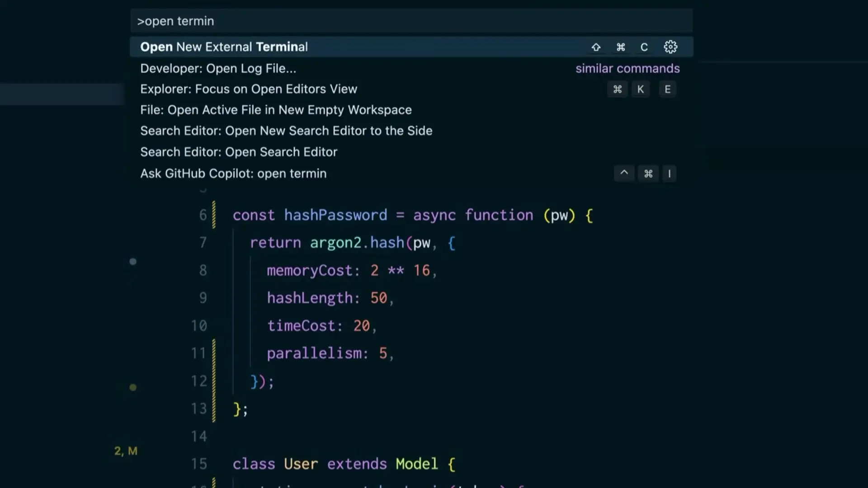This screenshot has width=868, height=488.
Task: Click the E key badge of Explorer shortcut
Action: point(668,89)
